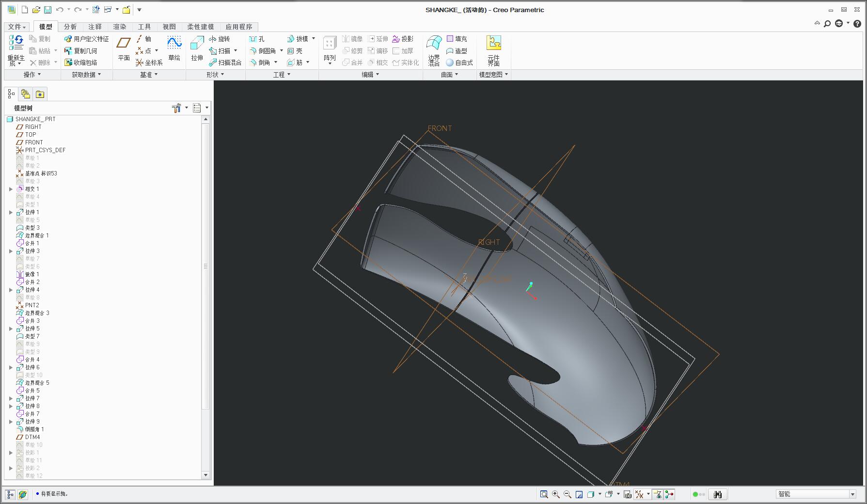Open the 智能 selection filter dropdown
Screen dimensions: 867x504
pos(852,494)
